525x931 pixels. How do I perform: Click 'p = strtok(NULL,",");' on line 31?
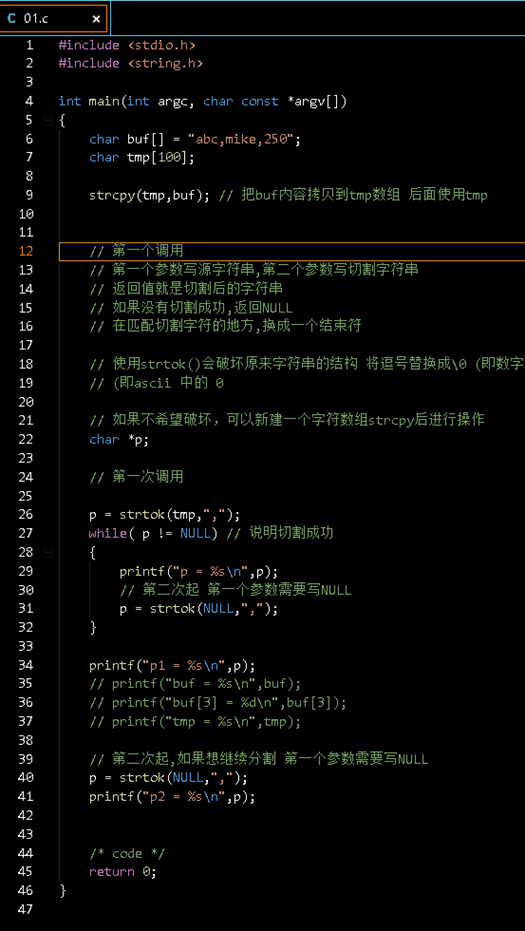click(199, 609)
